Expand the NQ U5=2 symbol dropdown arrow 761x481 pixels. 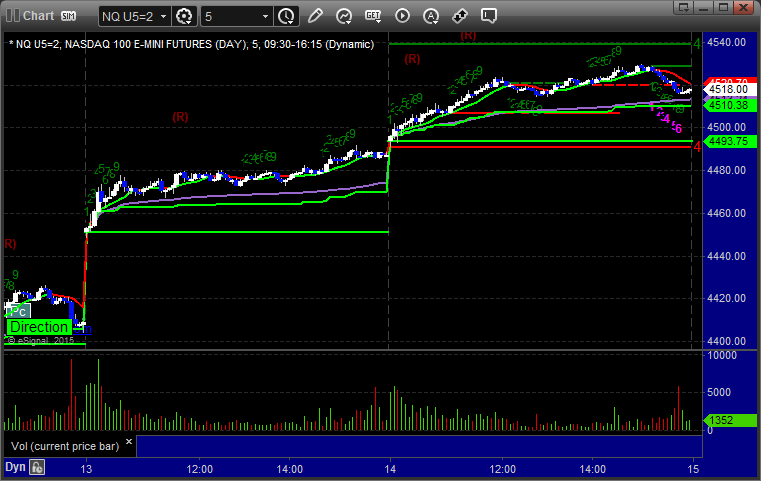coord(164,17)
